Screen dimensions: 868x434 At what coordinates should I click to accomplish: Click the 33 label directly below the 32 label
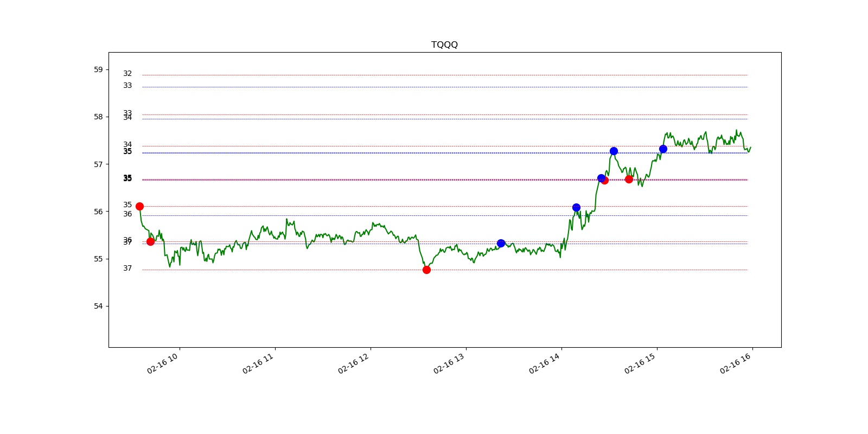[127, 85]
